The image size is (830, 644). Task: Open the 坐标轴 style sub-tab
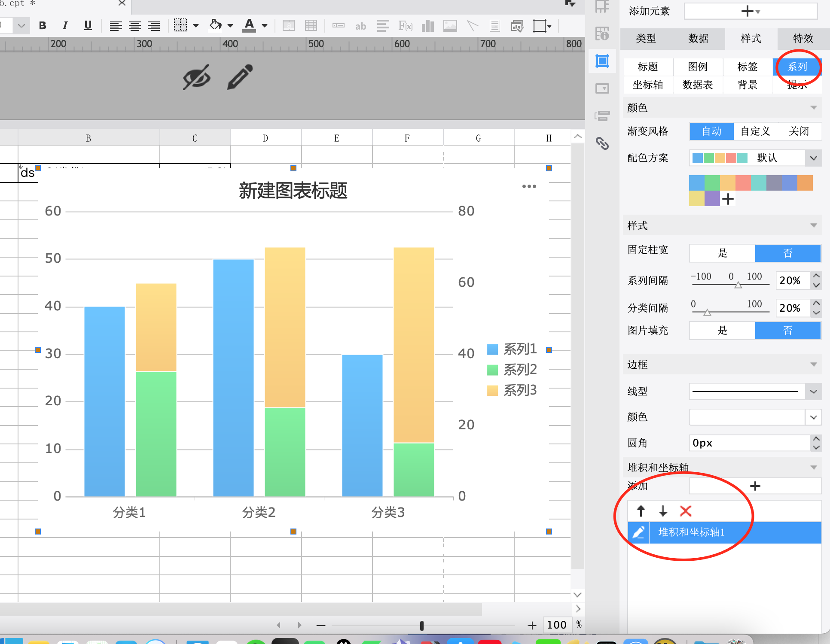click(x=648, y=85)
